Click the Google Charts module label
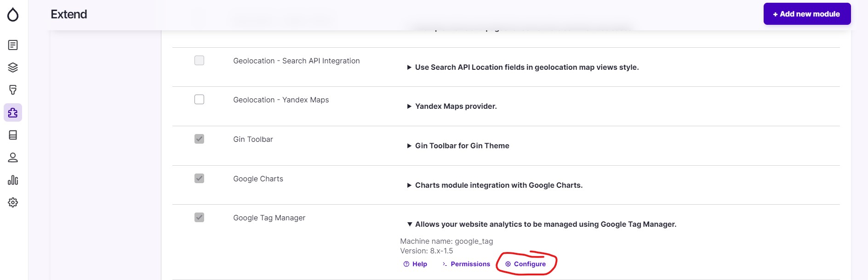The height and width of the screenshot is (280, 868). [x=258, y=179]
